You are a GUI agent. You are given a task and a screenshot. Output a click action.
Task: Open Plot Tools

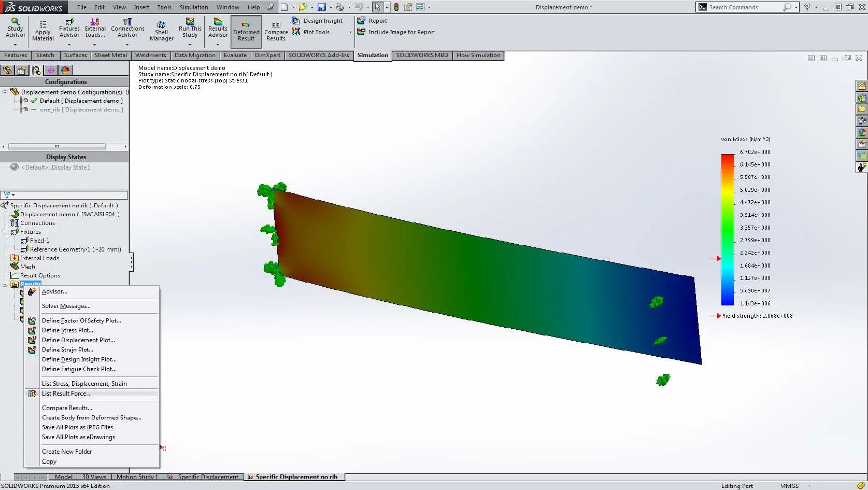click(x=311, y=32)
